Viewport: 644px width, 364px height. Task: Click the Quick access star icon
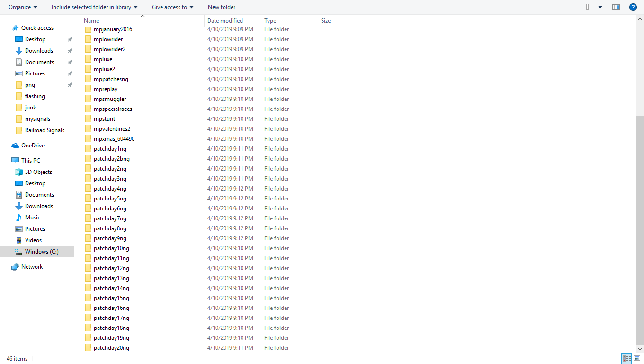tap(16, 28)
